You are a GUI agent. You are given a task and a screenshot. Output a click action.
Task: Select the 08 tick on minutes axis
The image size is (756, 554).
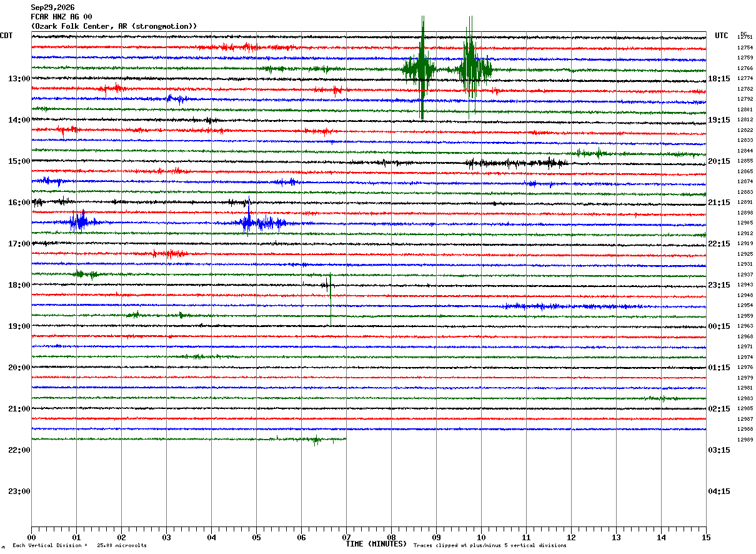pos(391,537)
